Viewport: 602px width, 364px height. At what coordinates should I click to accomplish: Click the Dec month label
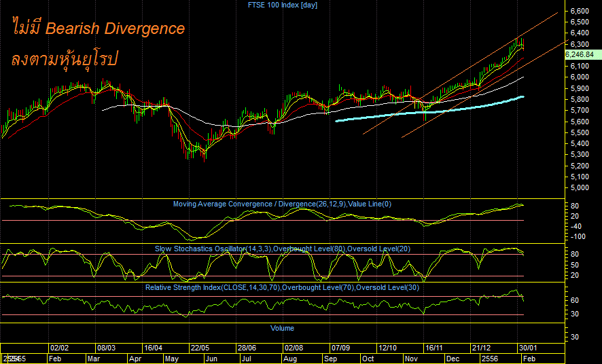pyautogui.click(x=453, y=359)
